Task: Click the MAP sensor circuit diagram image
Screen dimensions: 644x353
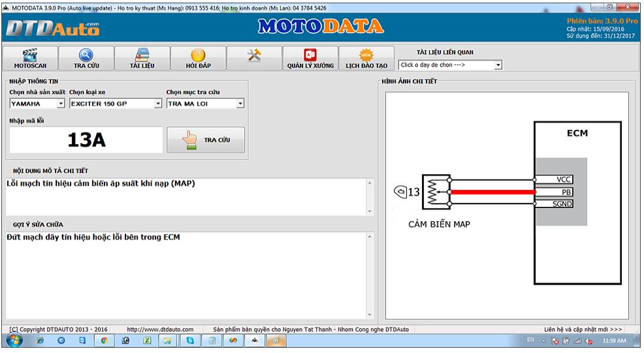Action: (507, 206)
